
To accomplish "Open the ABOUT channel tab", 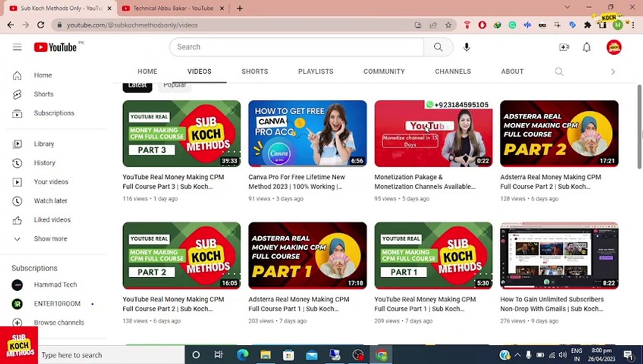I will [512, 71].
